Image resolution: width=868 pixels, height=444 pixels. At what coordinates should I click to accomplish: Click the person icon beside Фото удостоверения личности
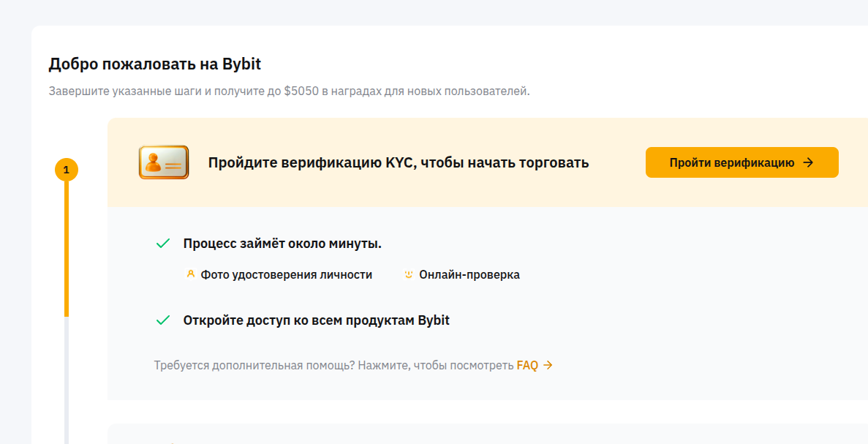[x=190, y=274]
